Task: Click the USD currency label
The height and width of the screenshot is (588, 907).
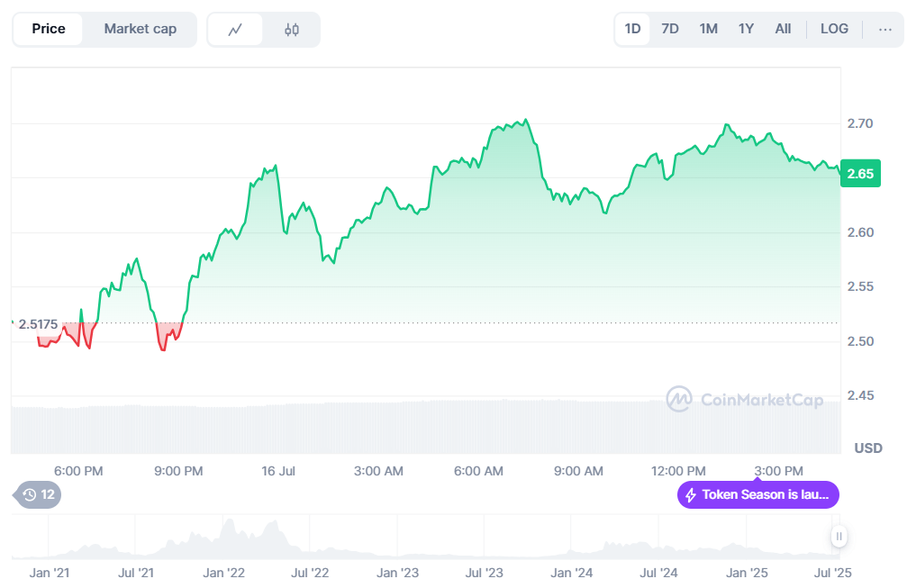Action: (x=867, y=448)
